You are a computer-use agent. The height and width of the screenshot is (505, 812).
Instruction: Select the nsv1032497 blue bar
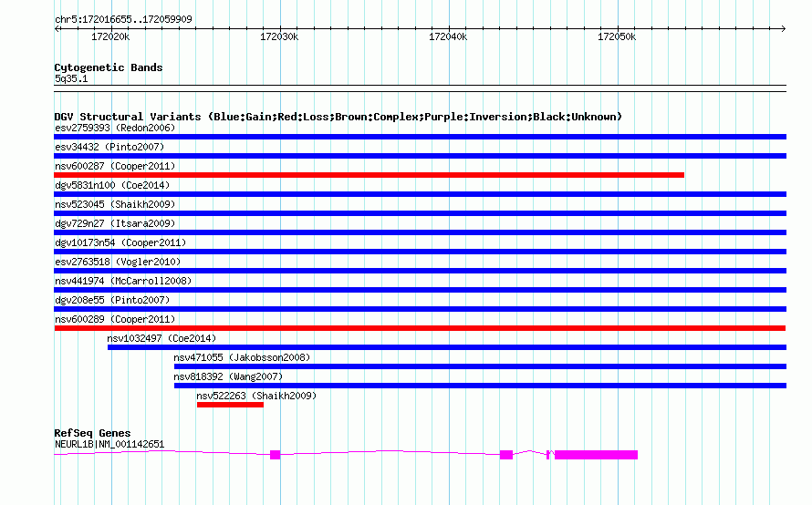447,347
